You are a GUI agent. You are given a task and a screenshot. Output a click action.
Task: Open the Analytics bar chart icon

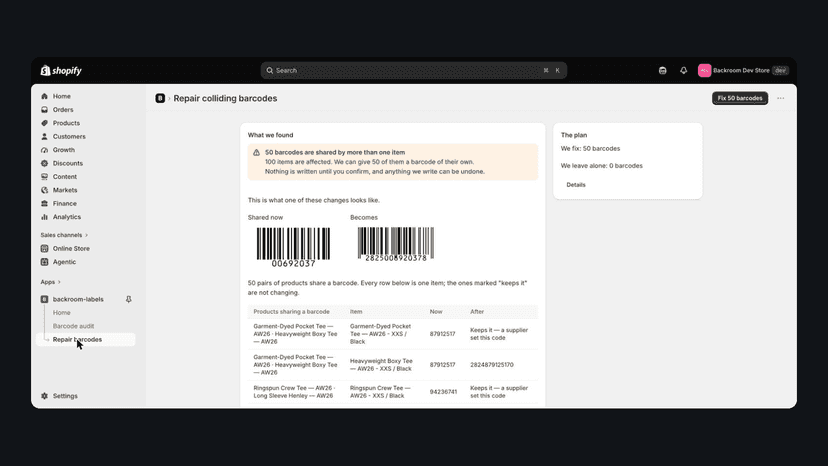tap(44, 217)
